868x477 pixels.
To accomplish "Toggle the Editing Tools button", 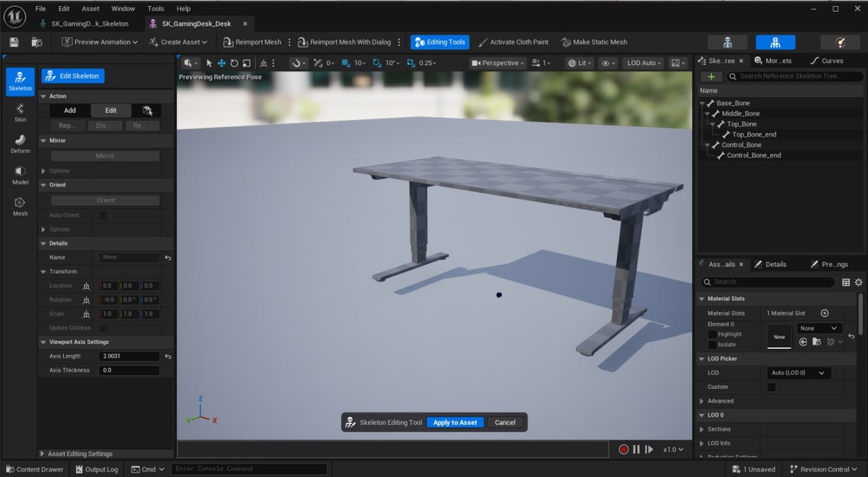I will click(x=440, y=42).
